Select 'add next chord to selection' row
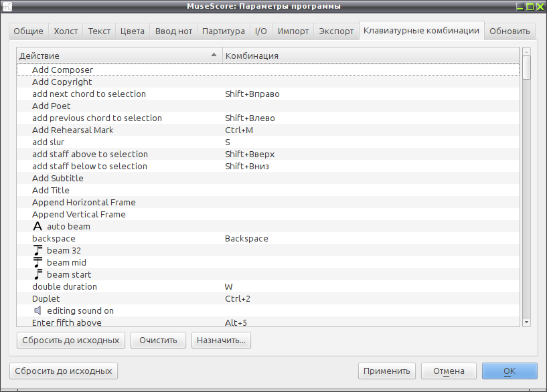Image resolution: width=547 pixels, height=392 pixels. pos(268,94)
